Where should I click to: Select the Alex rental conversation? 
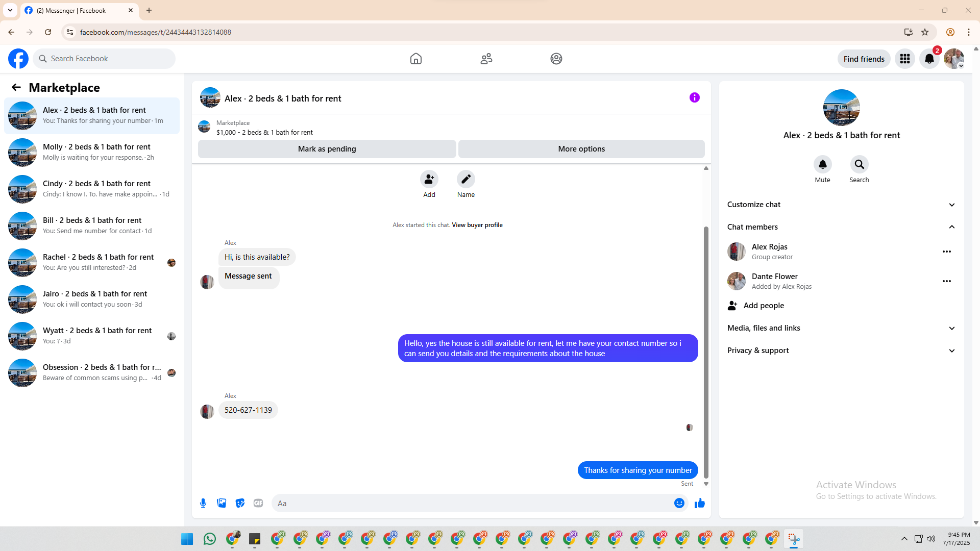coord(92,116)
